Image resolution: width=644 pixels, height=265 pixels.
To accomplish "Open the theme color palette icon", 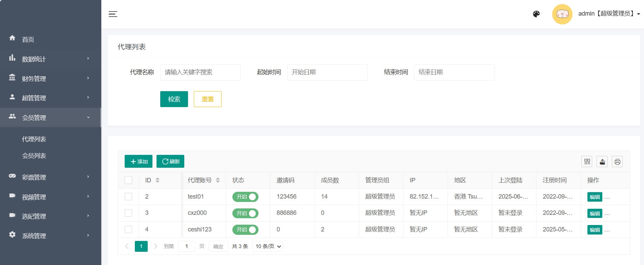I will coord(536,14).
